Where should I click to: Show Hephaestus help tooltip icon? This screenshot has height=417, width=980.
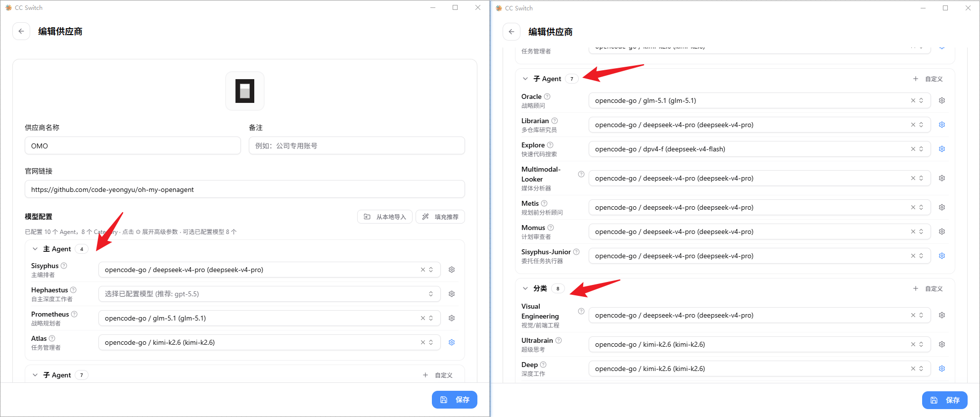pyautogui.click(x=73, y=290)
